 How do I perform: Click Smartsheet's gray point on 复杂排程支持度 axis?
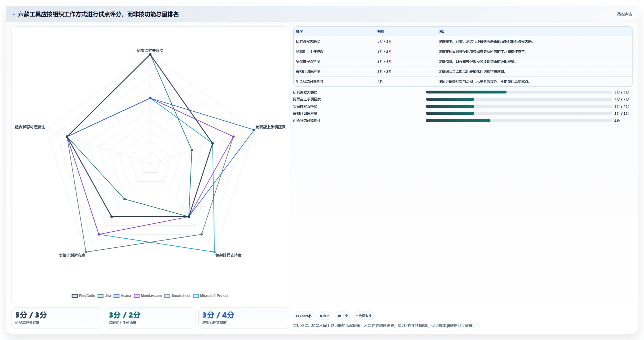202,234
